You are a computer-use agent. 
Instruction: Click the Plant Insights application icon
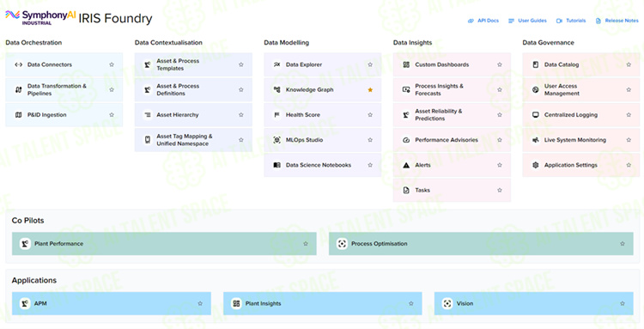click(236, 303)
